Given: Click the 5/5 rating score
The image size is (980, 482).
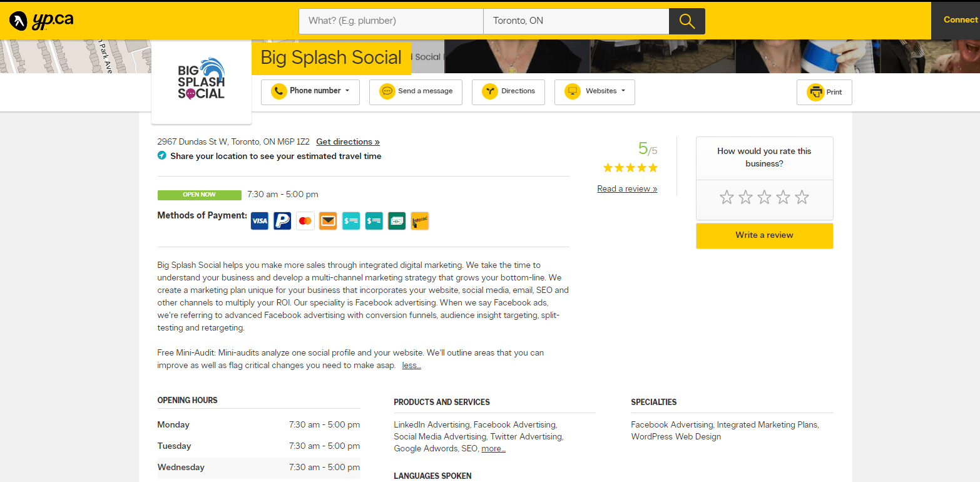Looking at the screenshot, I should tap(648, 149).
